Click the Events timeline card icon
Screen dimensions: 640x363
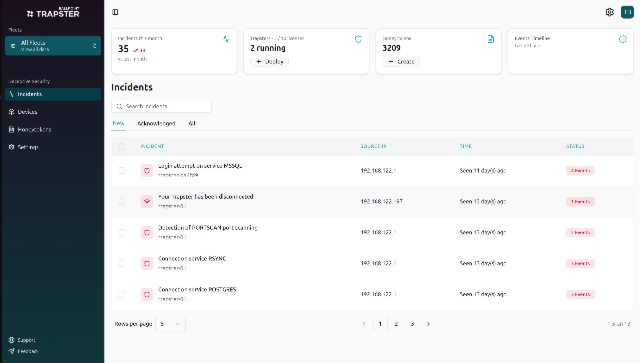click(622, 39)
